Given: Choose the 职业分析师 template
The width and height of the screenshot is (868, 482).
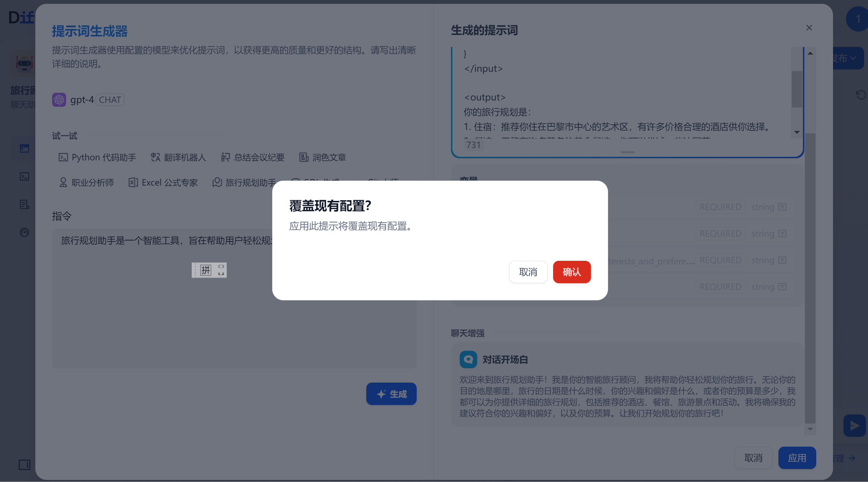Looking at the screenshot, I should tap(86, 182).
